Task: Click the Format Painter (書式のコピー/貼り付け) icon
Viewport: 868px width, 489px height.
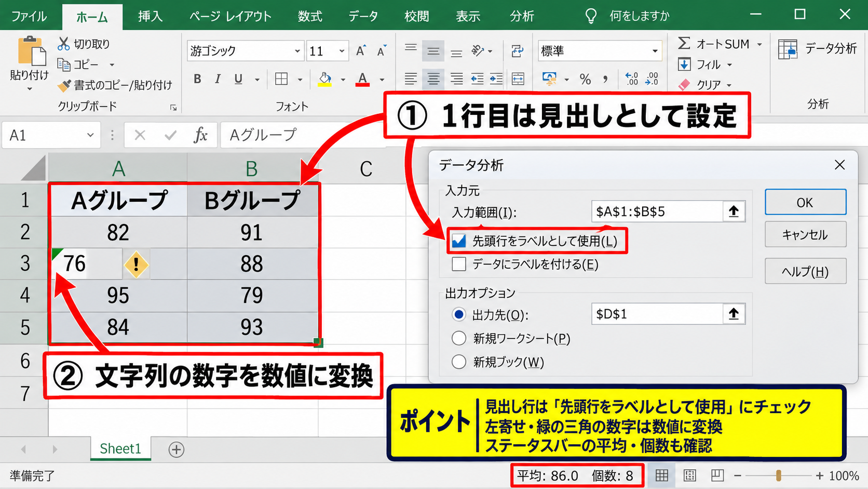Action: pyautogui.click(x=64, y=85)
